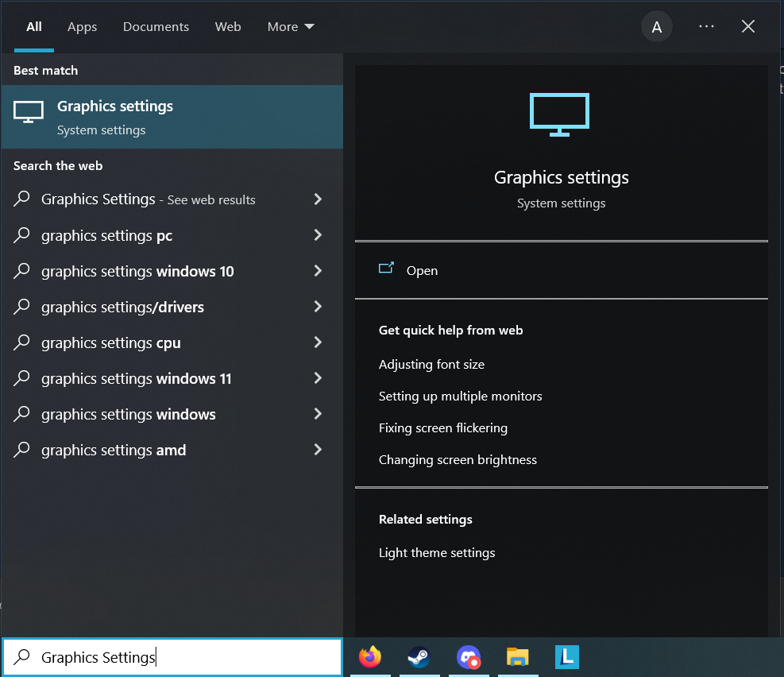Screen dimensions: 784x677
Task: Click the account avatar labeled A
Action: (x=656, y=27)
